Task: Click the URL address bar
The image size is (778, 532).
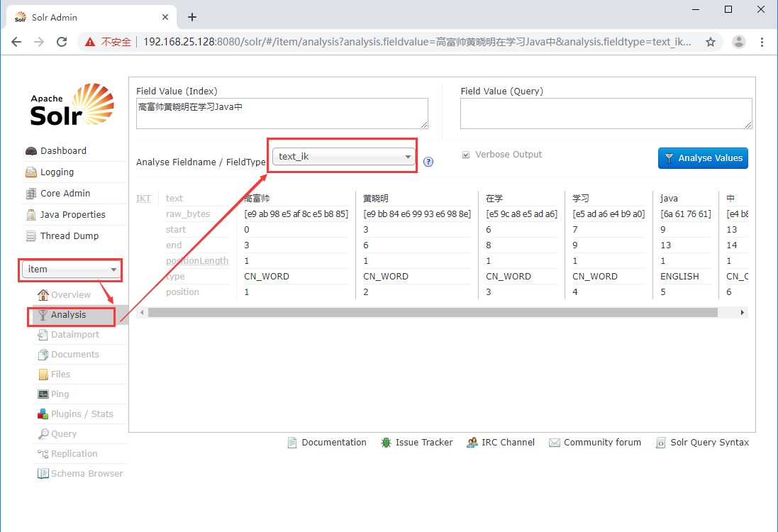Action: coord(417,42)
